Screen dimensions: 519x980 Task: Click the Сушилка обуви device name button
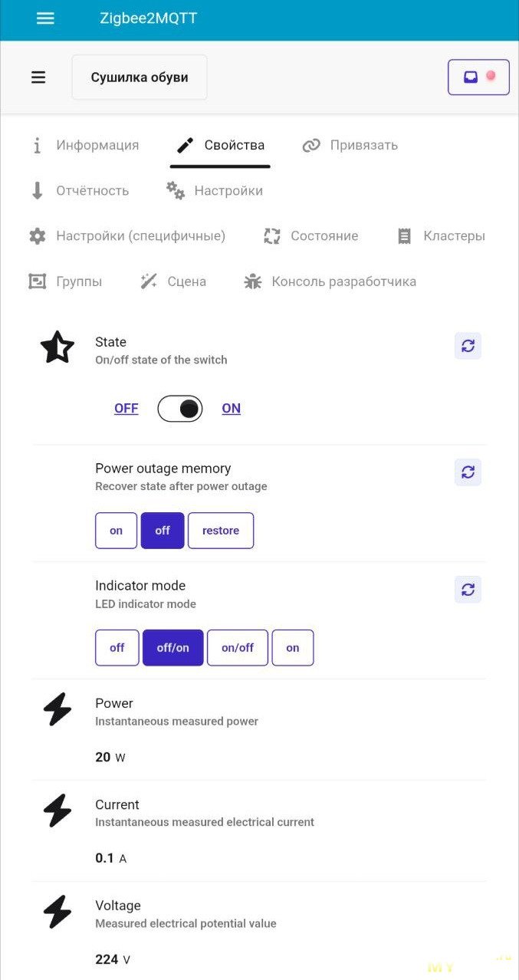point(140,77)
